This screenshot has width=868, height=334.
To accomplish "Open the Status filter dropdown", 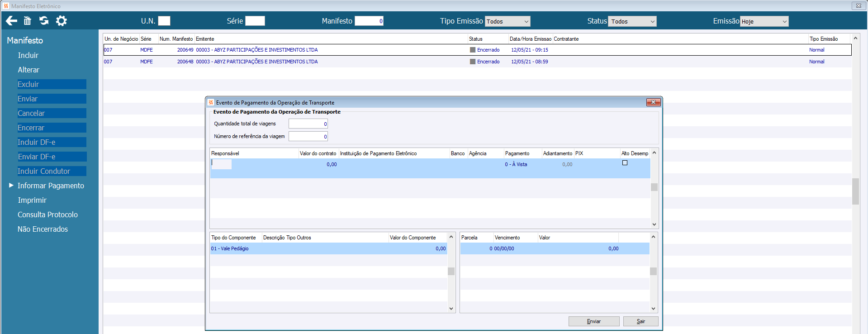I will click(x=632, y=21).
